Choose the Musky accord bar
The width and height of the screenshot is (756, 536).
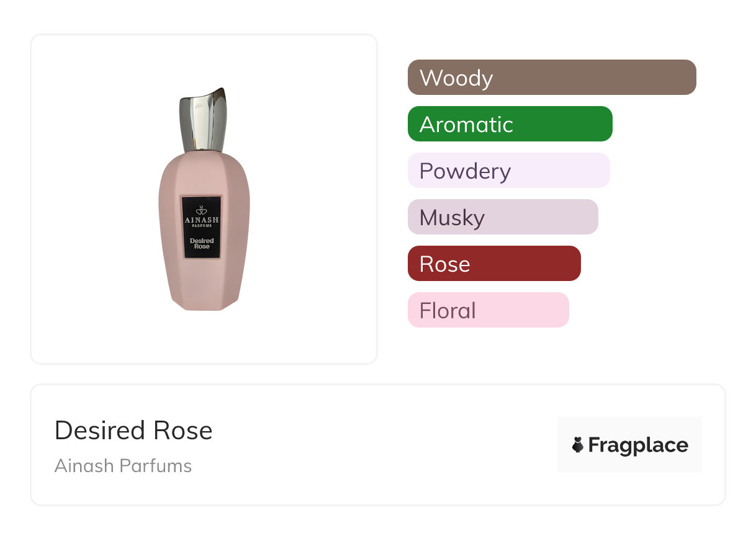coord(502,217)
